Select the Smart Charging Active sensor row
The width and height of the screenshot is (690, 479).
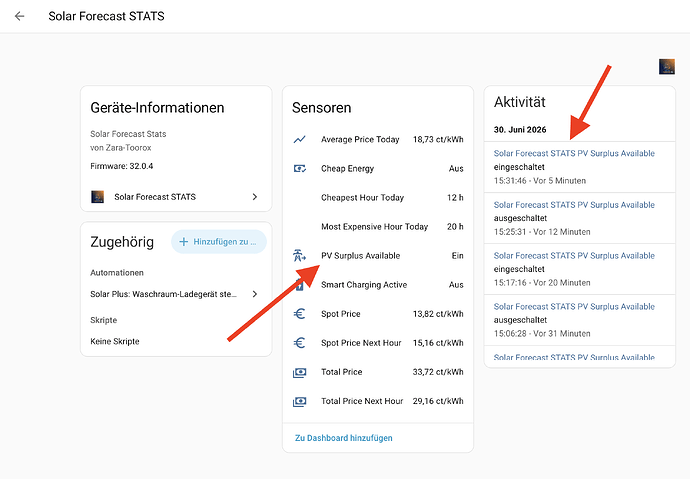click(x=378, y=285)
